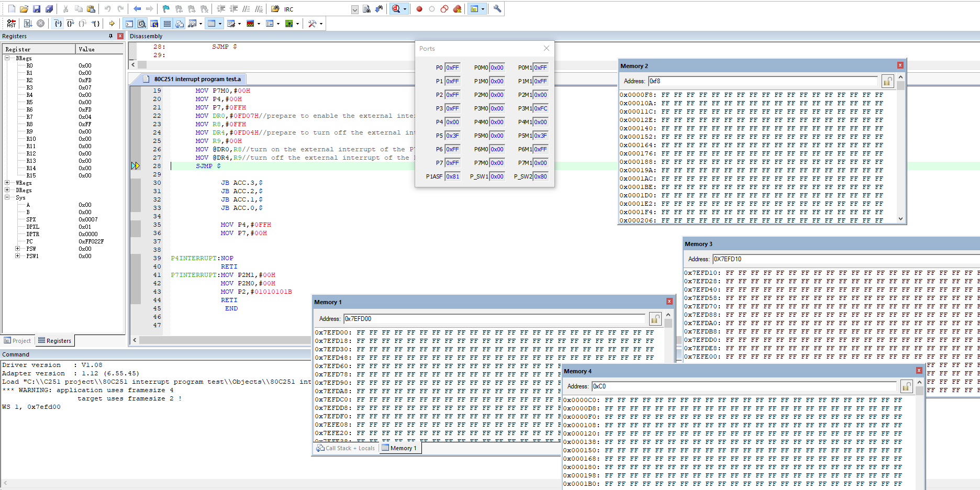Click the Value column header in Registers
The width and height of the screenshot is (980, 490).
click(99, 49)
